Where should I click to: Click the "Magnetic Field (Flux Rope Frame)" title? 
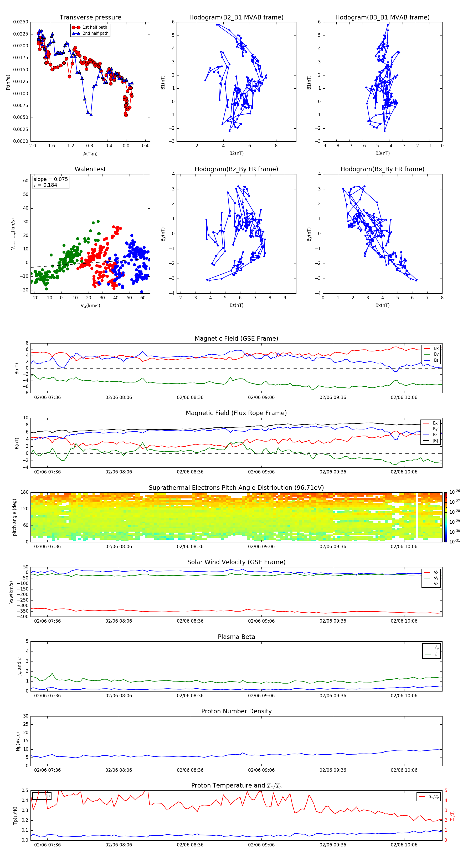point(236,413)
